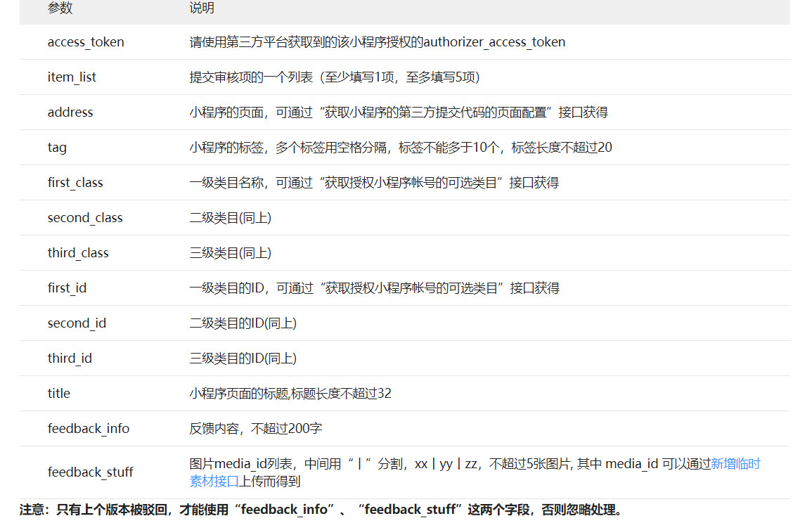The height and width of the screenshot is (523, 812).
Task: Click the 说明 column header
Action: (x=202, y=8)
